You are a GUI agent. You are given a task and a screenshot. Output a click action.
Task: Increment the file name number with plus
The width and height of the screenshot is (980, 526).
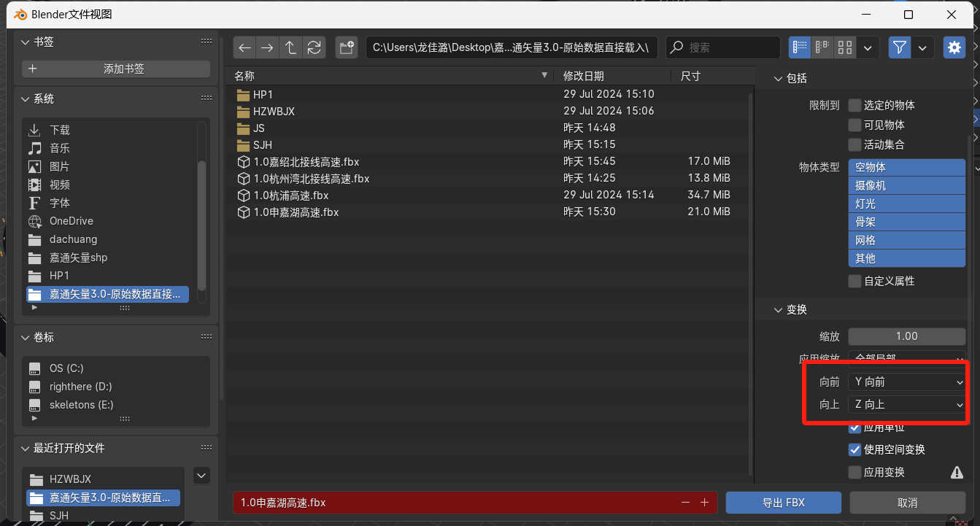[704, 503]
